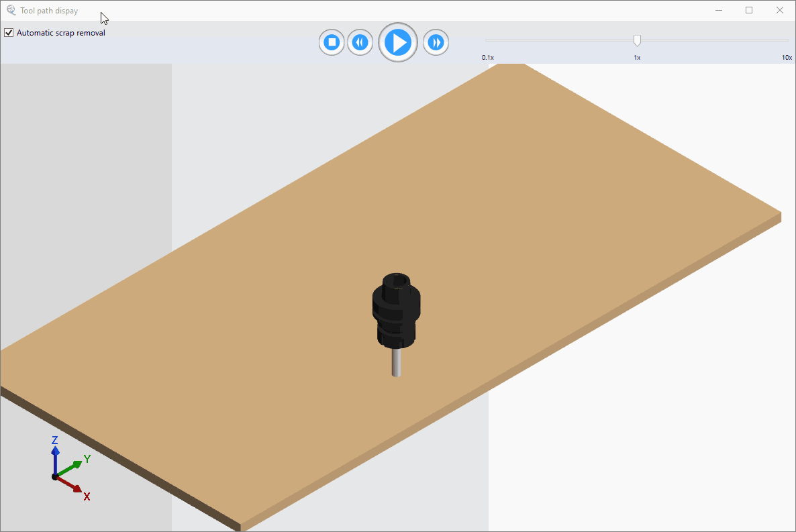Close the Tool path display window
Image resolution: width=796 pixels, height=532 pixels.
pos(780,10)
